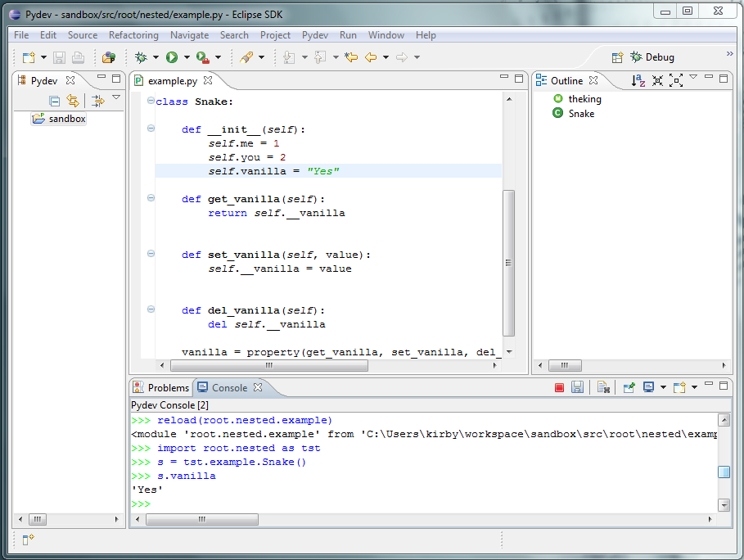Image resolution: width=744 pixels, height=560 pixels.
Task: Click the Back navigation arrow icon
Action: [371, 57]
